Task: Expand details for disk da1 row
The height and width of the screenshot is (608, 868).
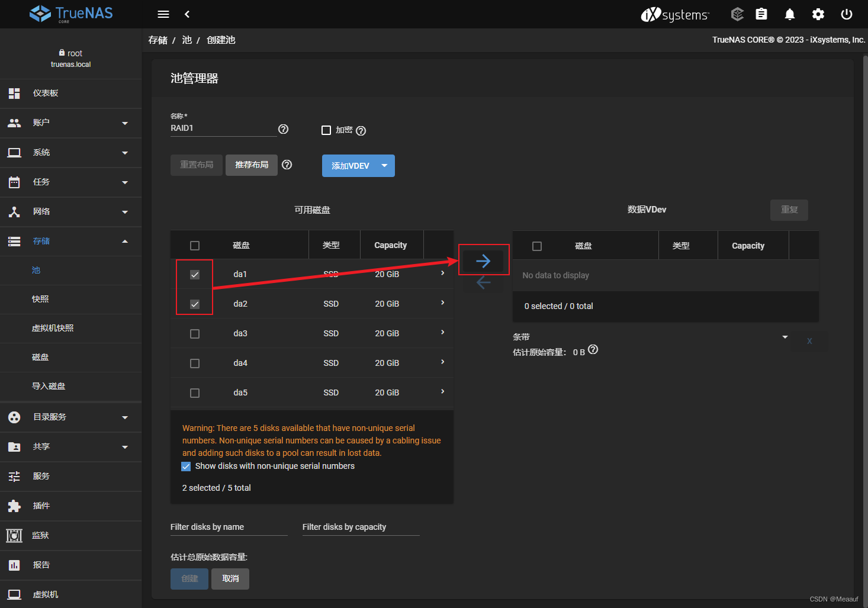Action: [x=442, y=273]
